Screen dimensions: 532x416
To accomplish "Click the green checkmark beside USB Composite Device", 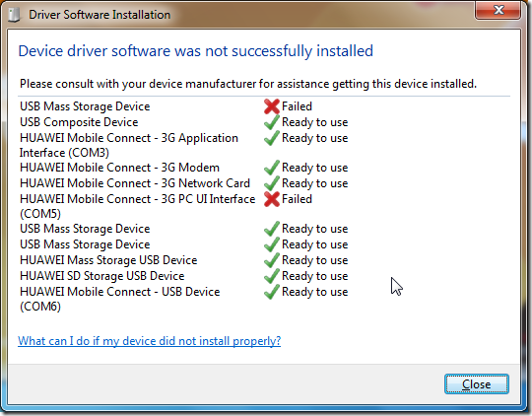I will 272,122.
